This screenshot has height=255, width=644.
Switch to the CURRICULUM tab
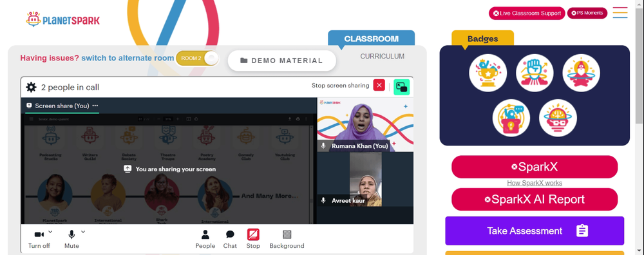tap(383, 56)
